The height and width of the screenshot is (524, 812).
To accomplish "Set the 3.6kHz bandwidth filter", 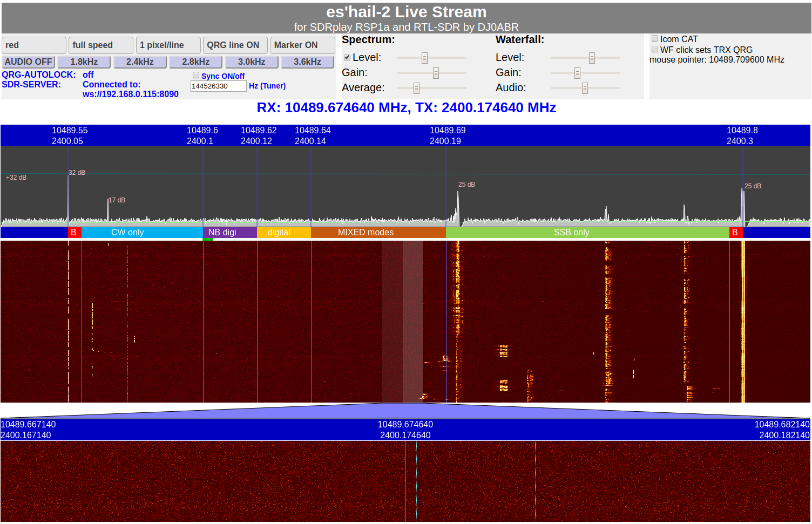I will [x=307, y=62].
